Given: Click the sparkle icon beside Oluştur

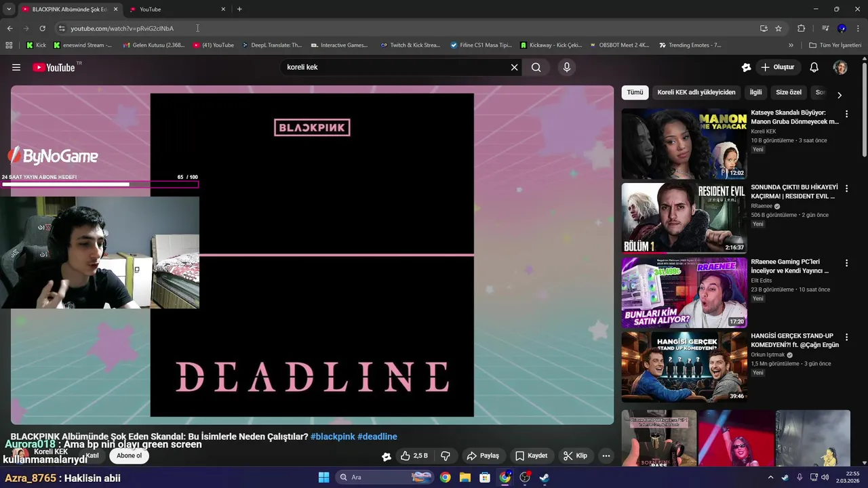Looking at the screenshot, I should point(746,67).
